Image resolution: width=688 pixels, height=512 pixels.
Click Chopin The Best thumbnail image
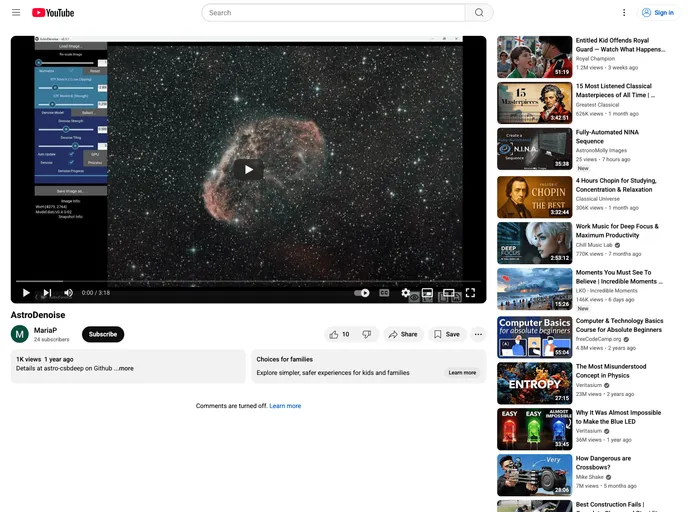tap(534, 197)
